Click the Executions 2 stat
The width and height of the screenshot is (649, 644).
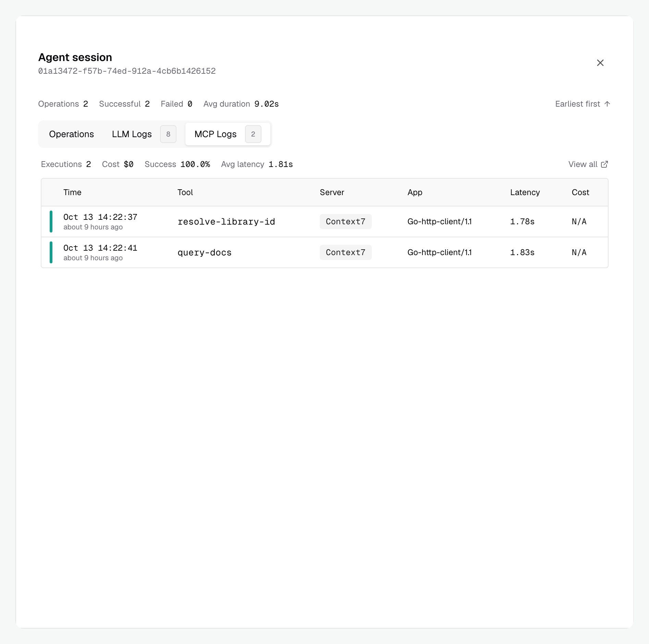[x=66, y=164]
